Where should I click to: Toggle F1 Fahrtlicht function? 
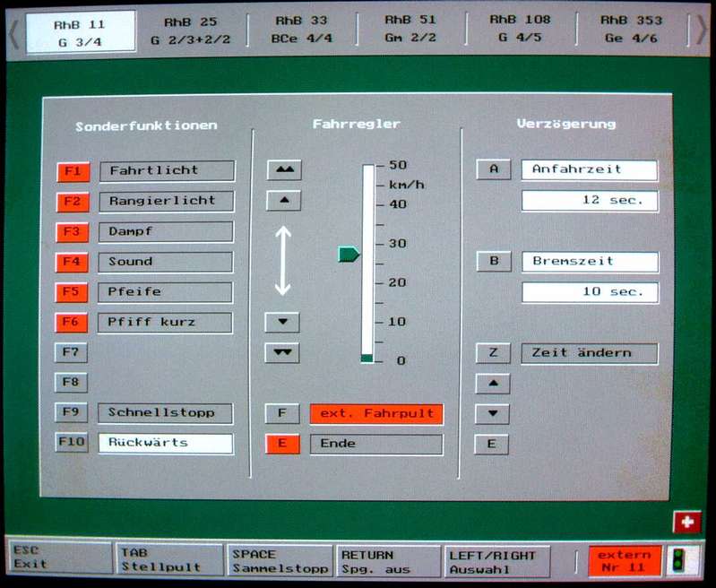coord(72,171)
